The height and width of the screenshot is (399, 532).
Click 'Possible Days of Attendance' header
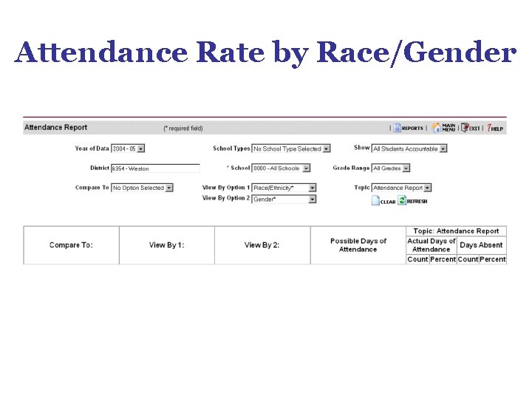point(358,245)
